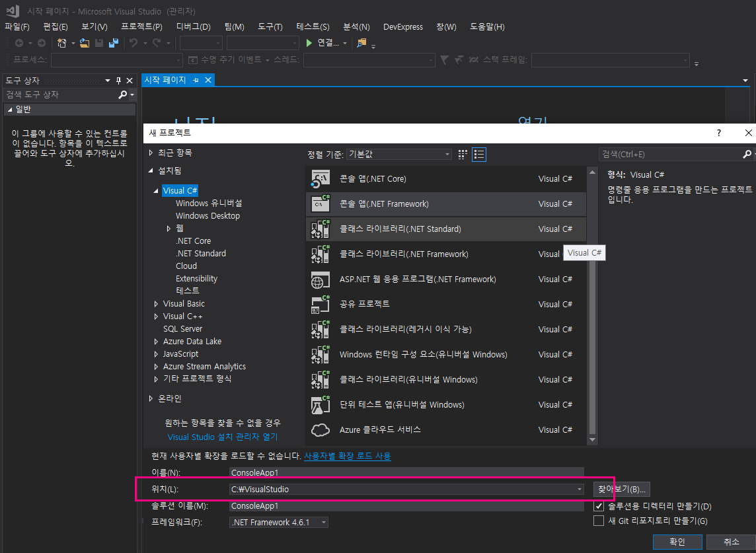Click scrollbar down arrow in template list
The height and width of the screenshot is (553, 756).
[x=593, y=440]
